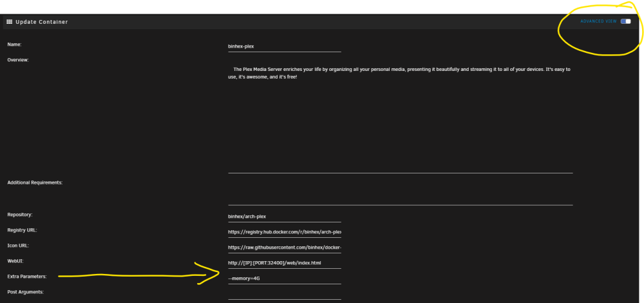This screenshot has height=303, width=644.
Task: Click the Update Container heading text
Action: [x=42, y=22]
